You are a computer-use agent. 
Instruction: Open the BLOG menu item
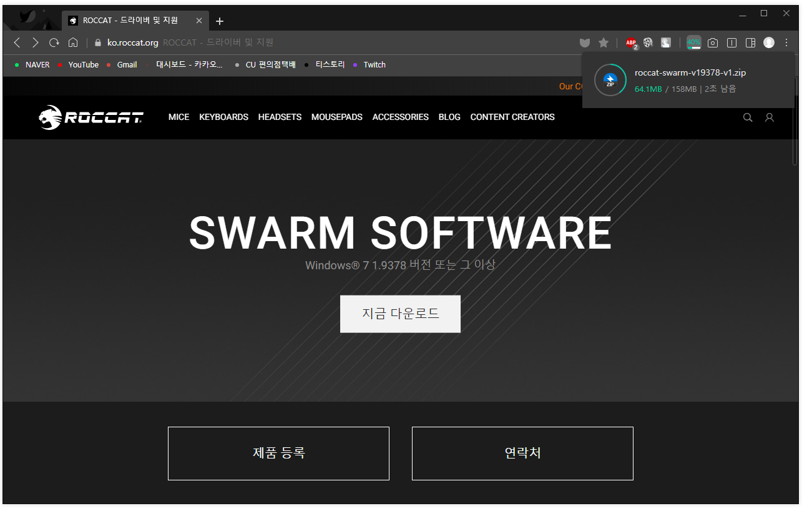point(449,117)
